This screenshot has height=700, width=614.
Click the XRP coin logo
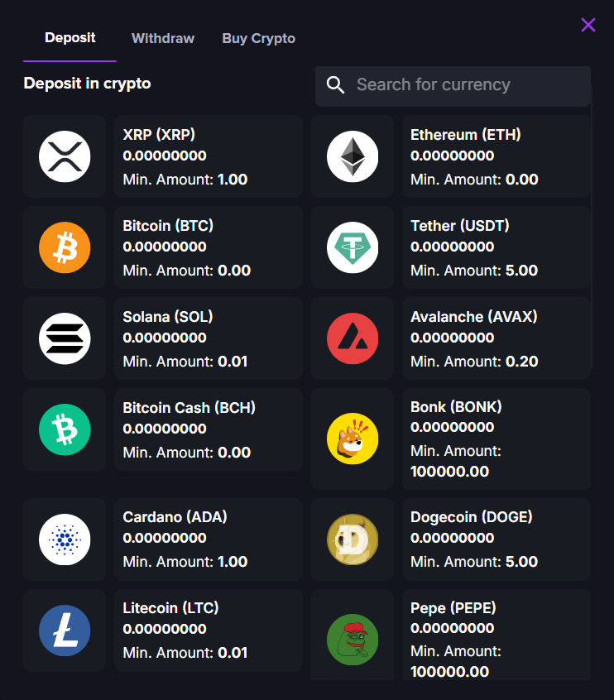[65, 156]
